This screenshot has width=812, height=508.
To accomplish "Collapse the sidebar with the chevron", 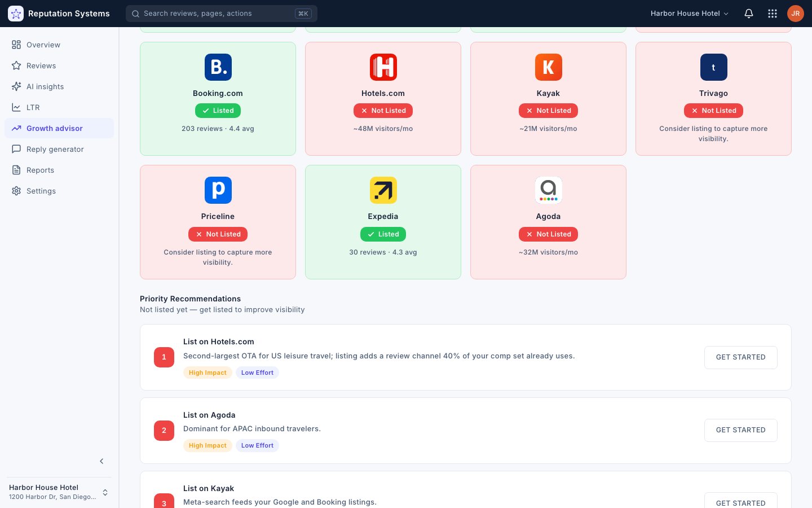I will pyautogui.click(x=101, y=461).
